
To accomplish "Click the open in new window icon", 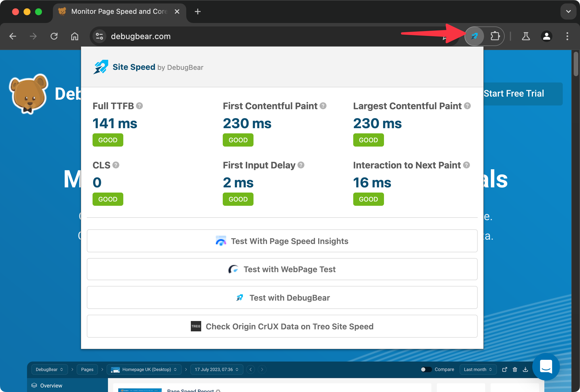I will (504, 369).
